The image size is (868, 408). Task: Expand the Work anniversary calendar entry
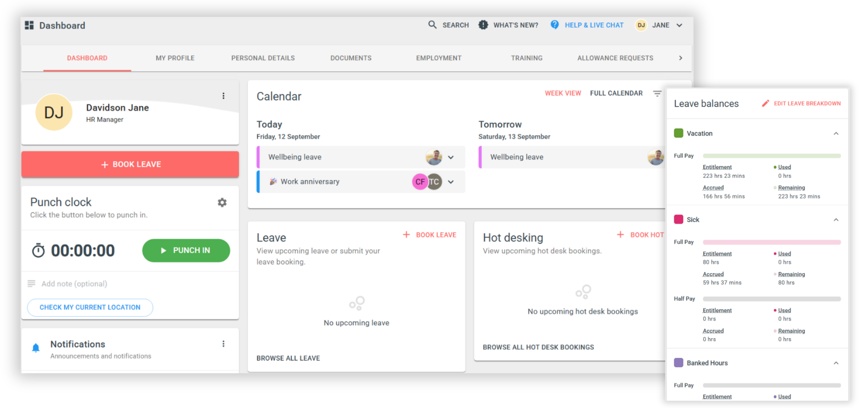pyautogui.click(x=451, y=182)
